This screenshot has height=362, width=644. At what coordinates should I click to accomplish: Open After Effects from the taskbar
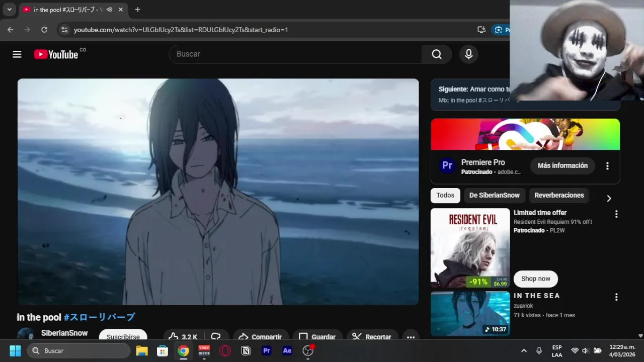point(287,351)
